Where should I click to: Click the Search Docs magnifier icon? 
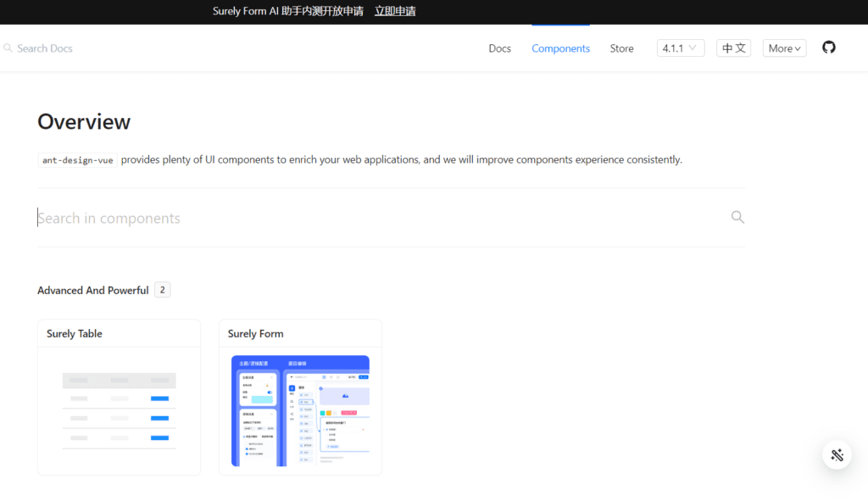point(8,48)
